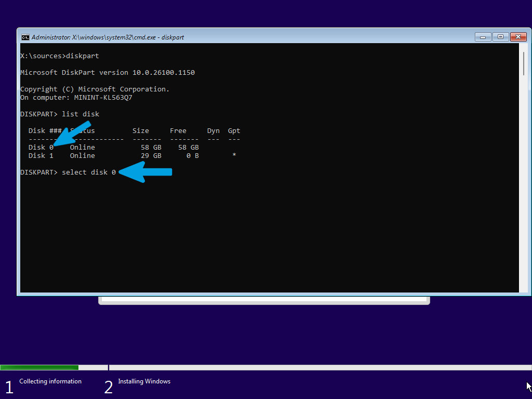
Task: Click the 58 GB free value of Disk 0
Action: point(189,148)
